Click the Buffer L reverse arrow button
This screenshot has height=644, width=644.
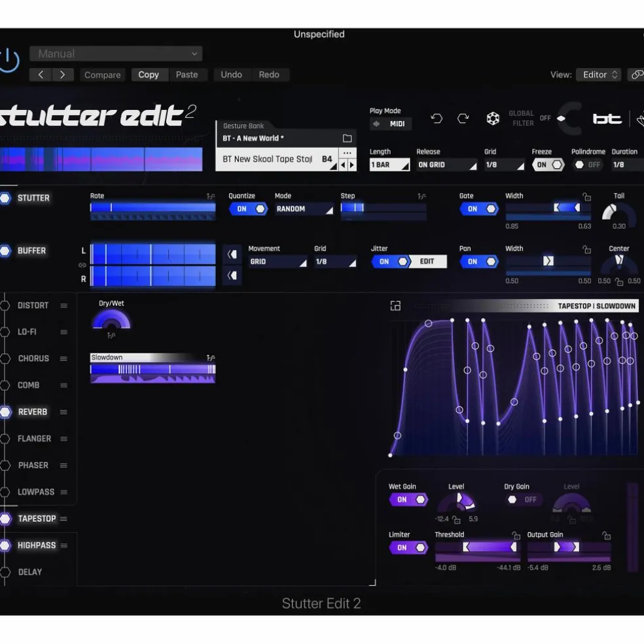coord(232,255)
